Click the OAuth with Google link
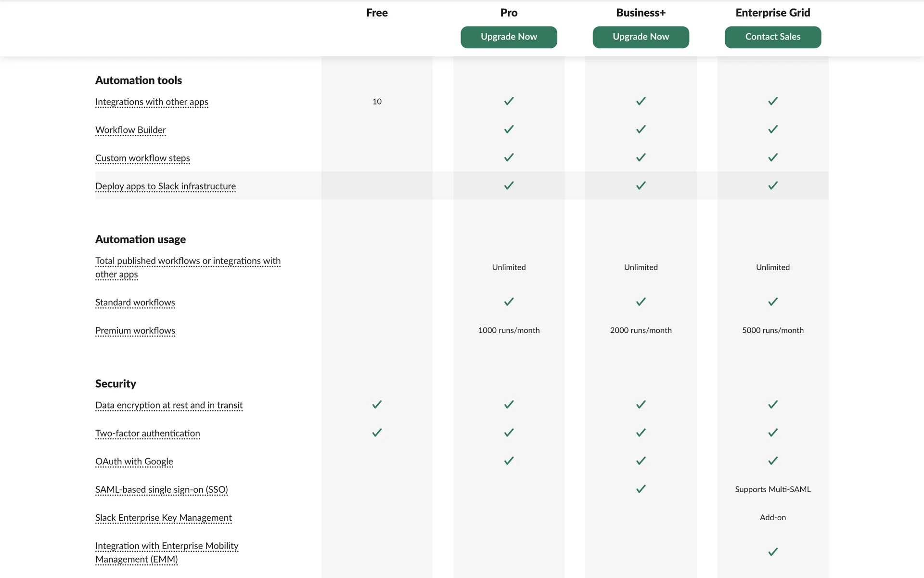 point(134,462)
